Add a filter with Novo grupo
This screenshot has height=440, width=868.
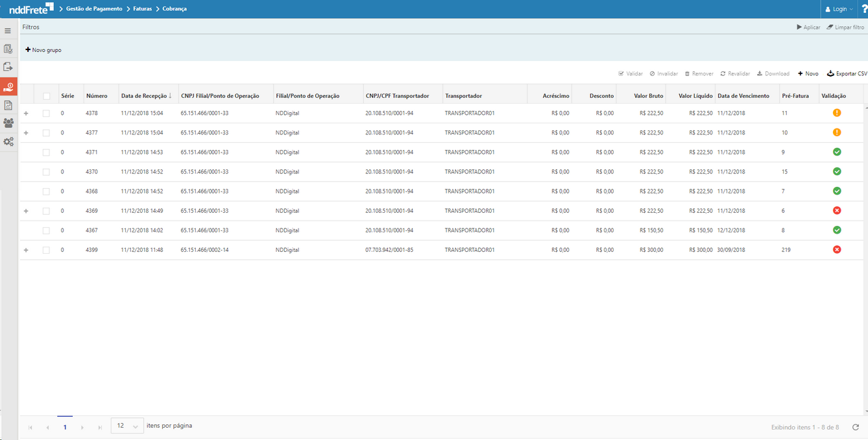tap(43, 50)
